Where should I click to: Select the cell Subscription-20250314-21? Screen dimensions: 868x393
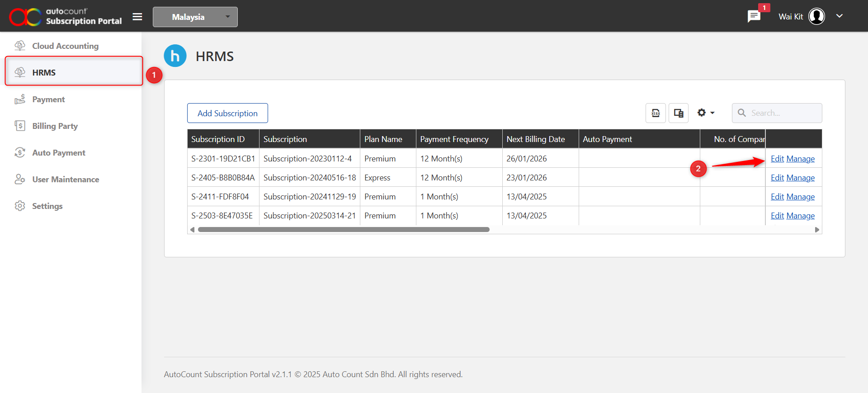pyautogui.click(x=310, y=216)
